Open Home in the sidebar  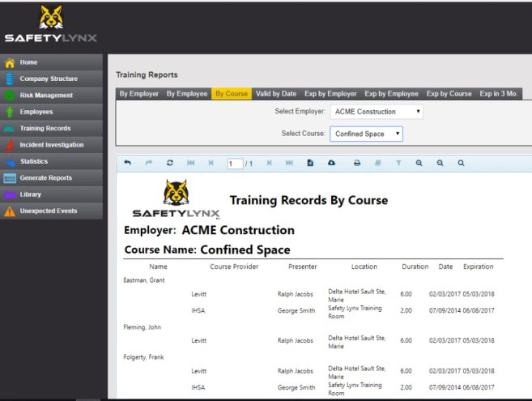[x=51, y=62]
